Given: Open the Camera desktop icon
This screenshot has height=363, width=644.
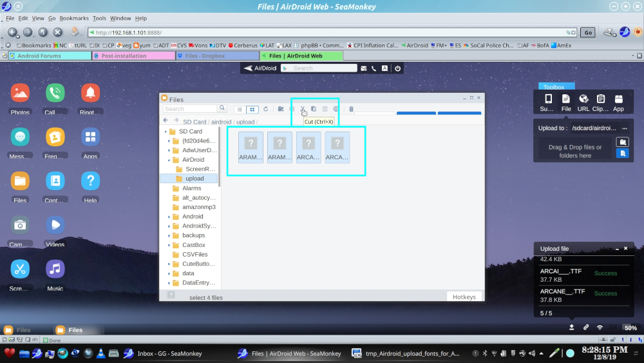Looking at the screenshot, I should point(20,225).
